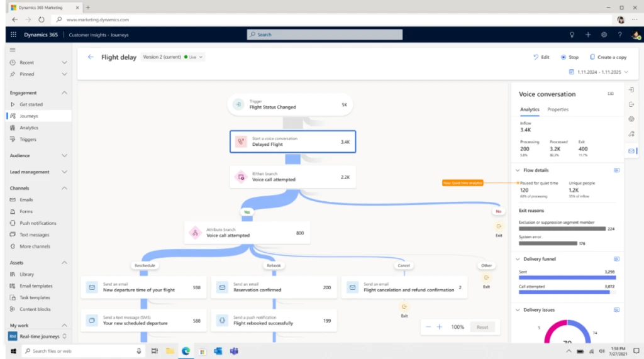Screen dimensions: 644x359
Task: Click the Stop button
Action: click(x=569, y=57)
